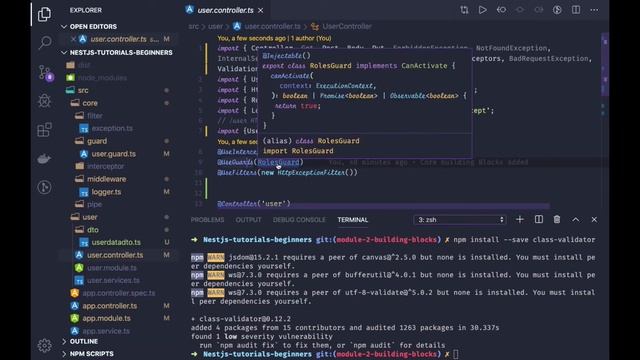Open the Docker view
The width and height of the screenshot is (640, 360).
click(x=44, y=158)
